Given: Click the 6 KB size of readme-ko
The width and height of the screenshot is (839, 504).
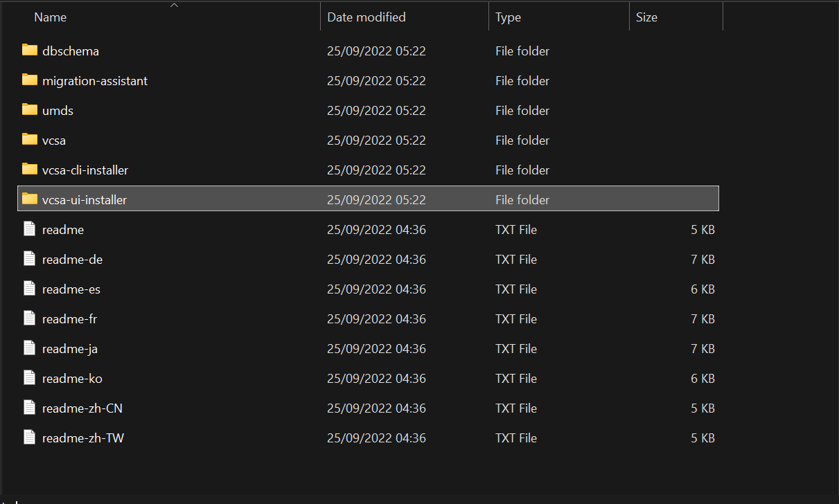Looking at the screenshot, I should pyautogui.click(x=703, y=379).
